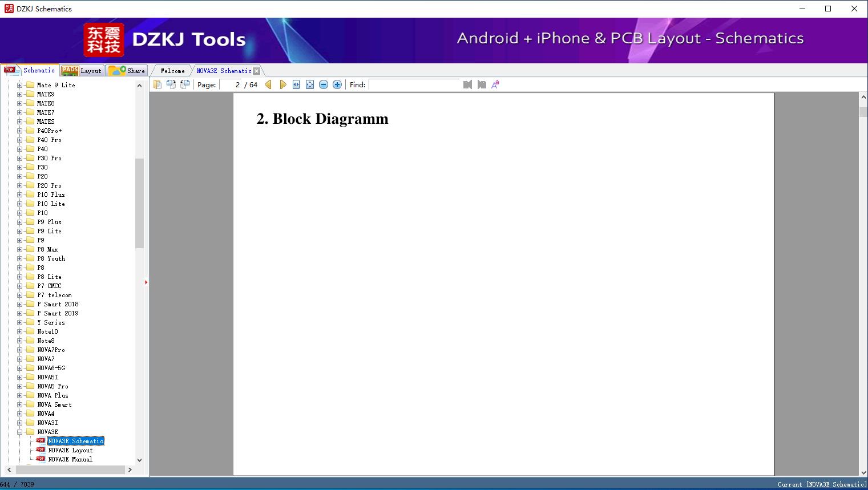Click the tree scroll down arrow
This screenshot has height=490, width=868.
[139, 460]
